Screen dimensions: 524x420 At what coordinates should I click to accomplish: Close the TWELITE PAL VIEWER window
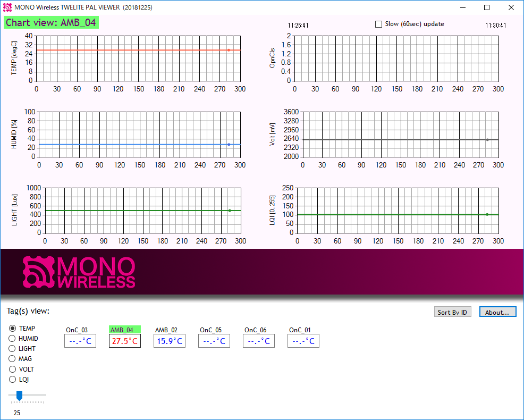pyautogui.click(x=511, y=7)
